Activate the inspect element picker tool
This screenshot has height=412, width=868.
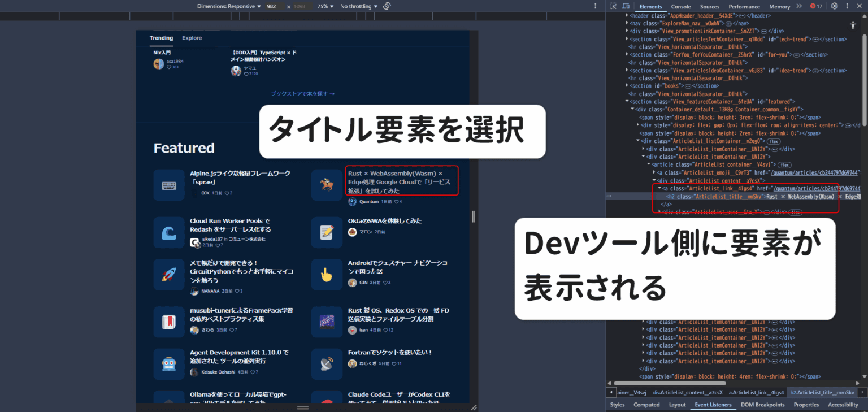coord(612,6)
